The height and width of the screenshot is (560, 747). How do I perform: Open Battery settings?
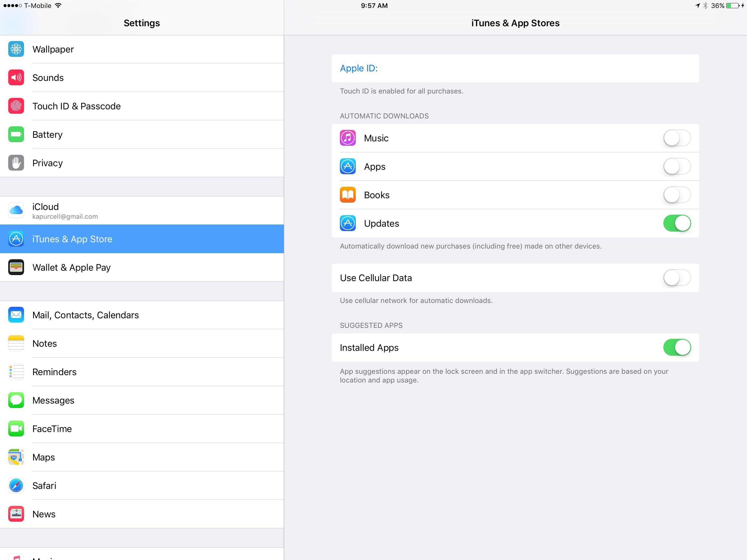(142, 135)
